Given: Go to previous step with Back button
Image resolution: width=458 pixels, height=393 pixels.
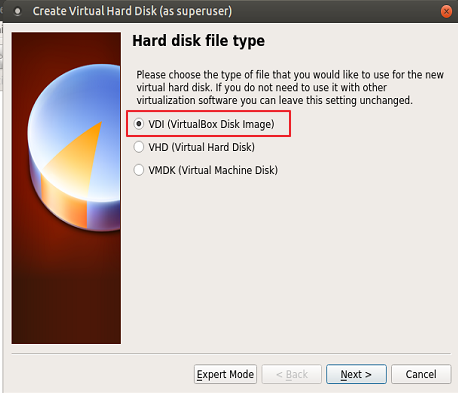Looking at the screenshot, I should (x=292, y=374).
